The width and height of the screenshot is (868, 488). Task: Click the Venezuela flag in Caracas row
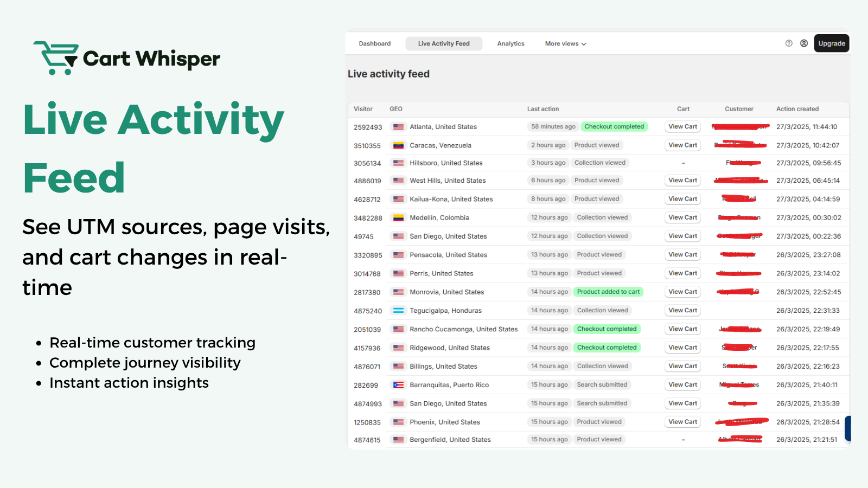399,145
